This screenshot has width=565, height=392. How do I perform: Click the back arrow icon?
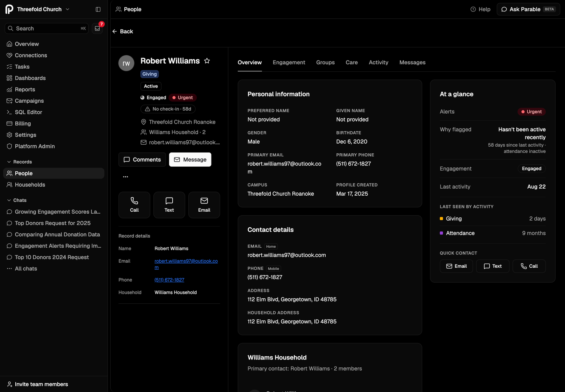click(115, 31)
